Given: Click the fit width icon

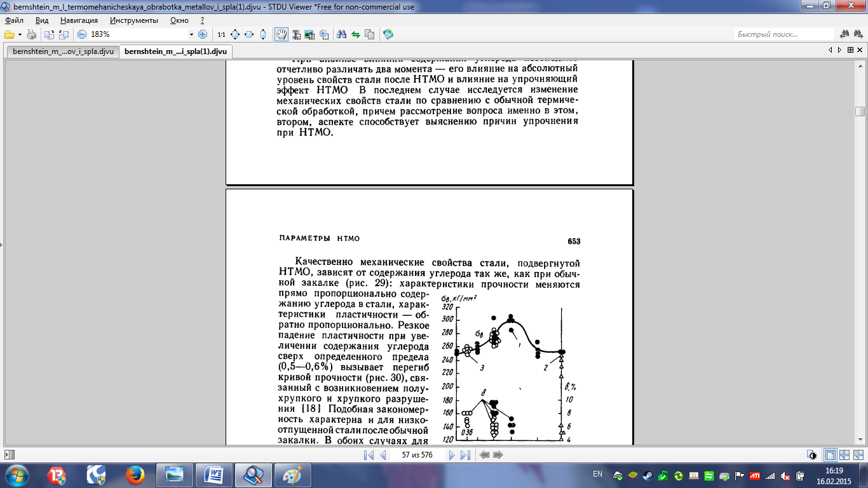Looking at the screenshot, I should 249,34.
